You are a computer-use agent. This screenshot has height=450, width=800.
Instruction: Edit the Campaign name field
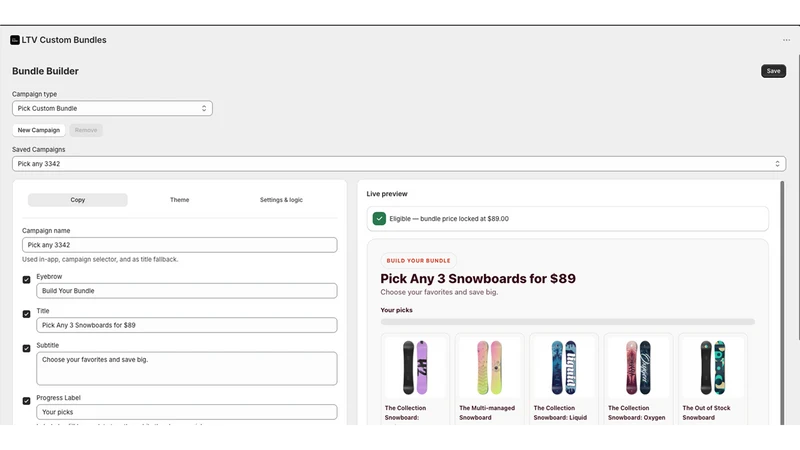point(180,245)
